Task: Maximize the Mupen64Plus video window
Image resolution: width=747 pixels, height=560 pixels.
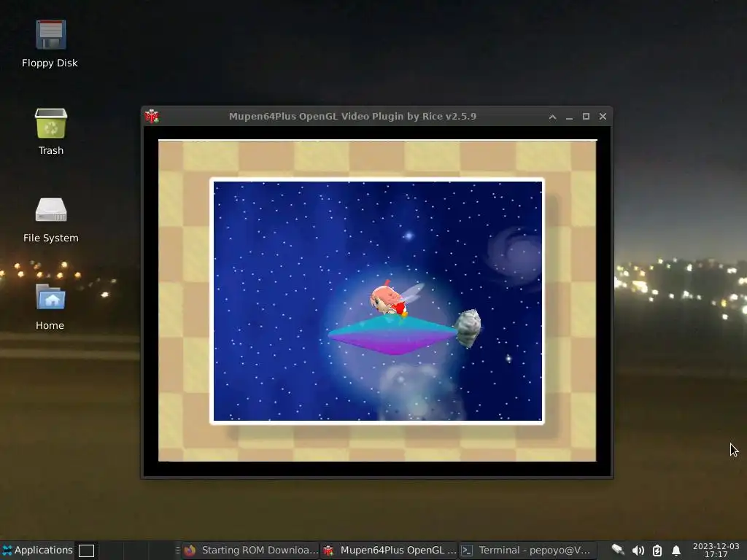Action: (586, 117)
